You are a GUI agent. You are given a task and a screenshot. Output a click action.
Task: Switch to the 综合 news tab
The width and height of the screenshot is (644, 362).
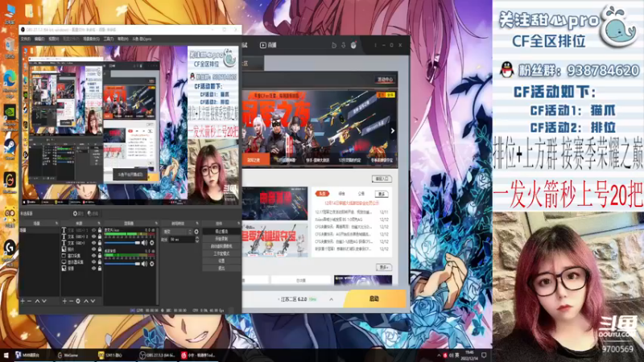click(341, 193)
